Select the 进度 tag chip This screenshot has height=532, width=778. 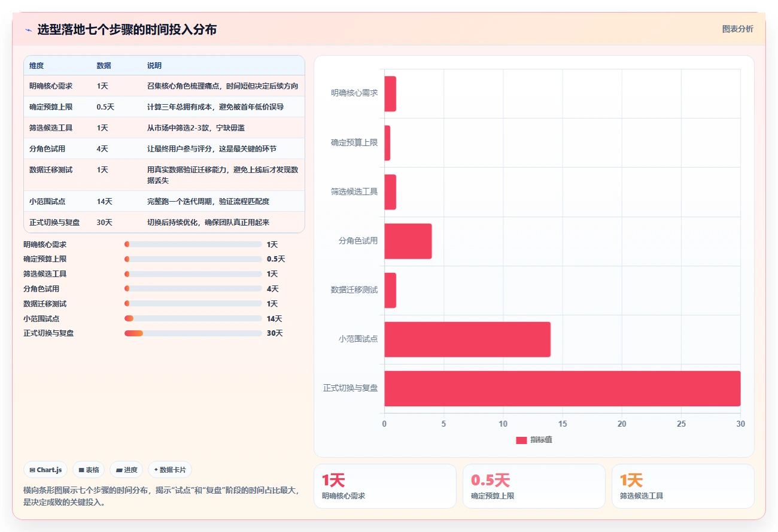126,470
